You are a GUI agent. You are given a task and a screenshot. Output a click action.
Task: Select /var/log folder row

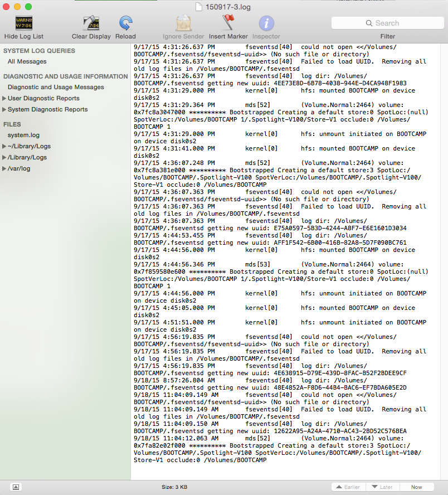point(65,168)
